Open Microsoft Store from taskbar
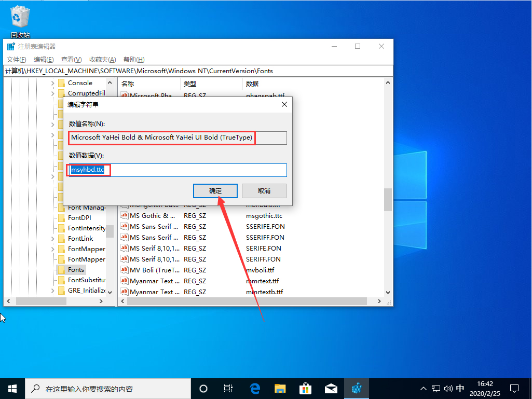The width and height of the screenshot is (532, 399). coord(305,388)
